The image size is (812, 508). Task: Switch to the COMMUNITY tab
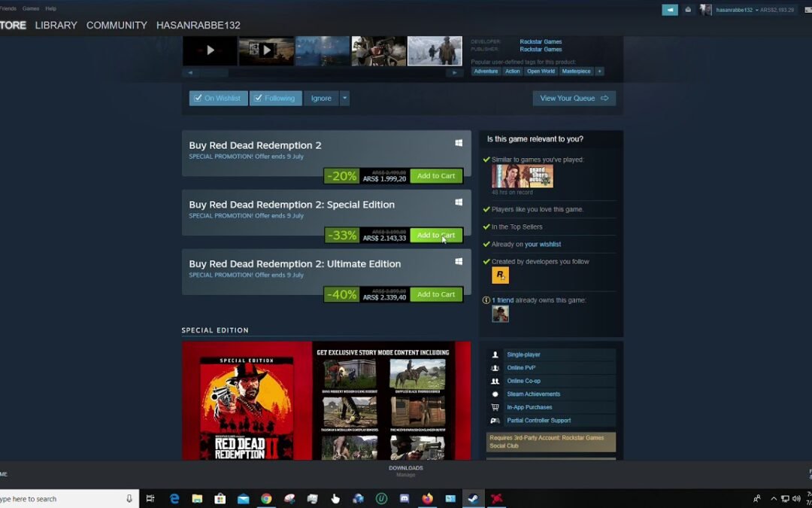[117, 25]
